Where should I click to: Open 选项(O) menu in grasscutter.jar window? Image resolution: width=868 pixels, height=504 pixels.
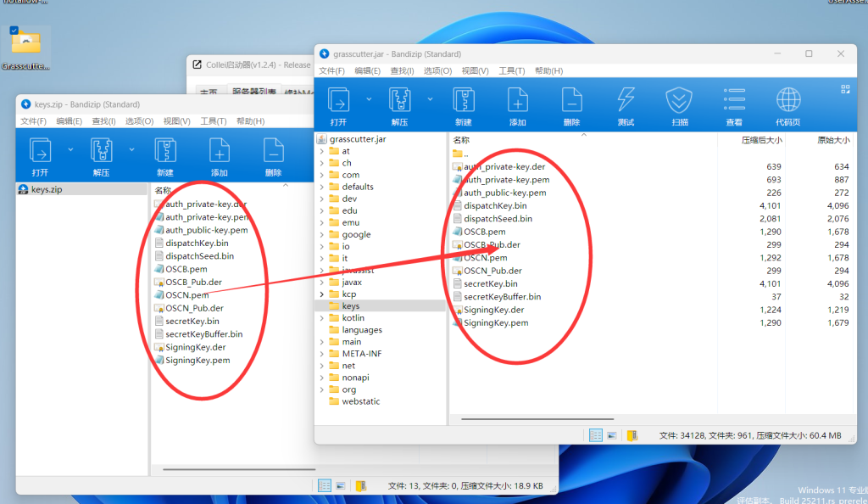pyautogui.click(x=438, y=71)
